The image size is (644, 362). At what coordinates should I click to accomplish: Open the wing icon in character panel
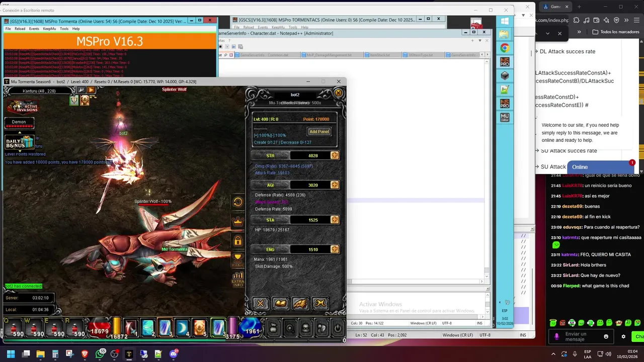pos(300,303)
